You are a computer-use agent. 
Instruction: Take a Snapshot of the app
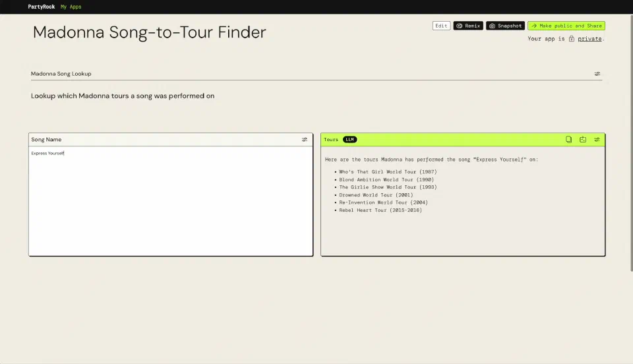pyautogui.click(x=506, y=26)
